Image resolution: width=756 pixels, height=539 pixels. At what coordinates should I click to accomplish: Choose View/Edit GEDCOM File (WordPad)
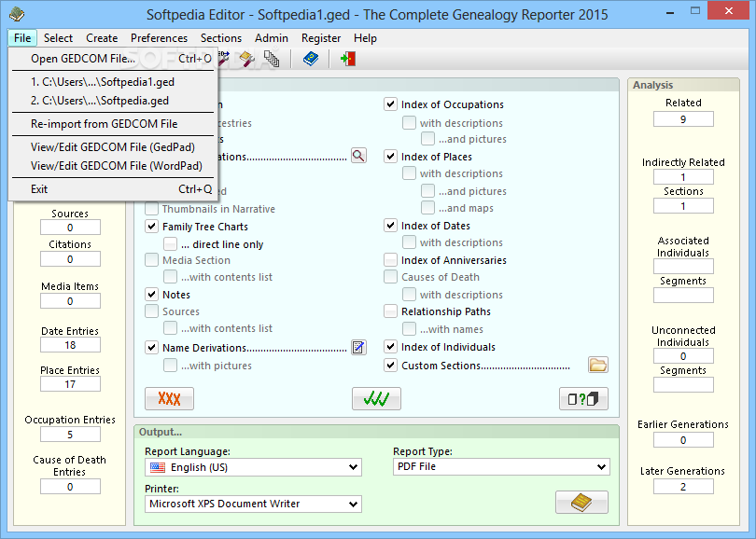tap(113, 166)
